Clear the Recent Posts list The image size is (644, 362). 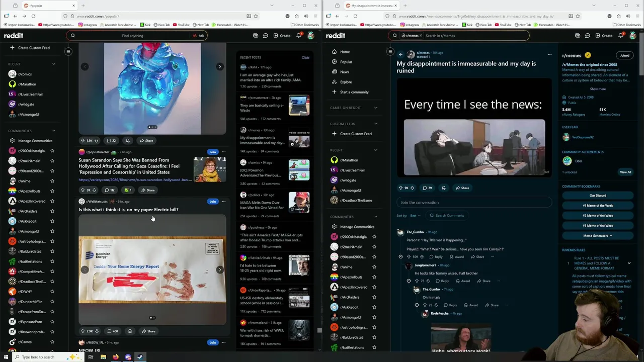click(305, 57)
